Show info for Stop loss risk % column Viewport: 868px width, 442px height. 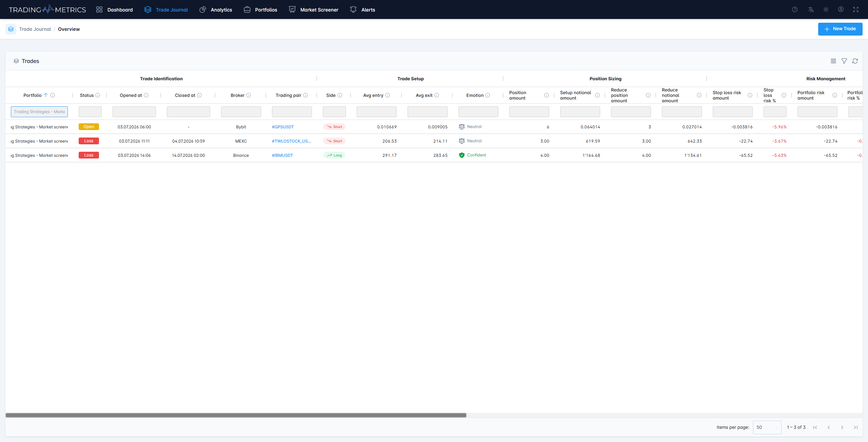[x=784, y=95]
